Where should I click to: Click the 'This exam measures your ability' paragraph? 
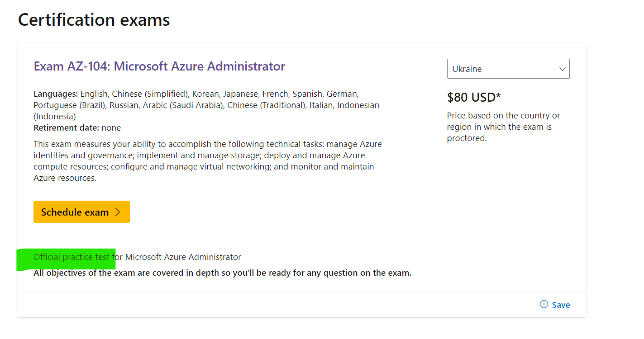[208, 161]
